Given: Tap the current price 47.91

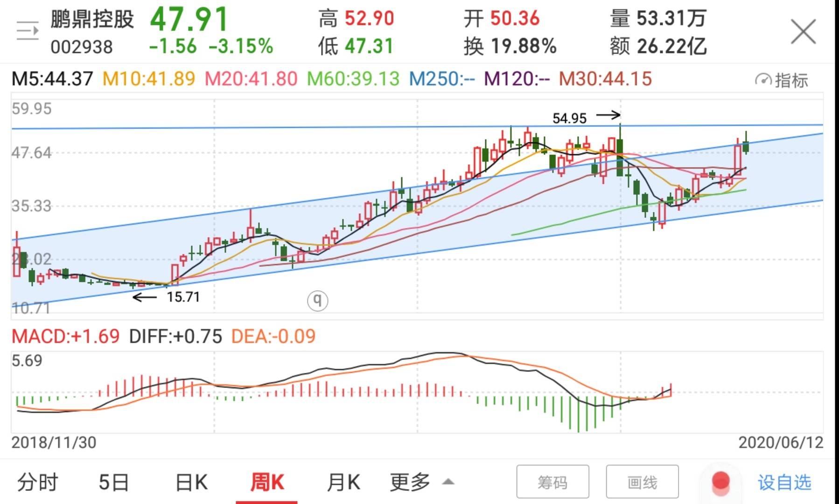Looking at the screenshot, I should 189,20.
